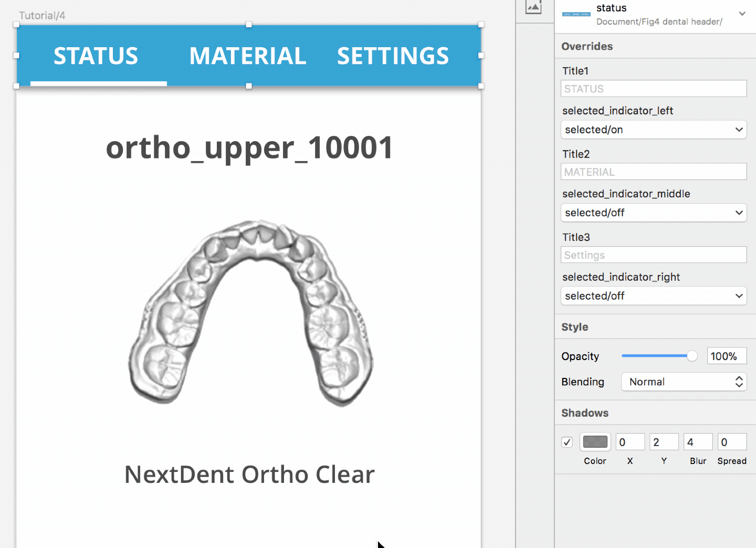The width and height of the screenshot is (756, 548).
Task: Open the shadow Color swatch
Action: 595,442
